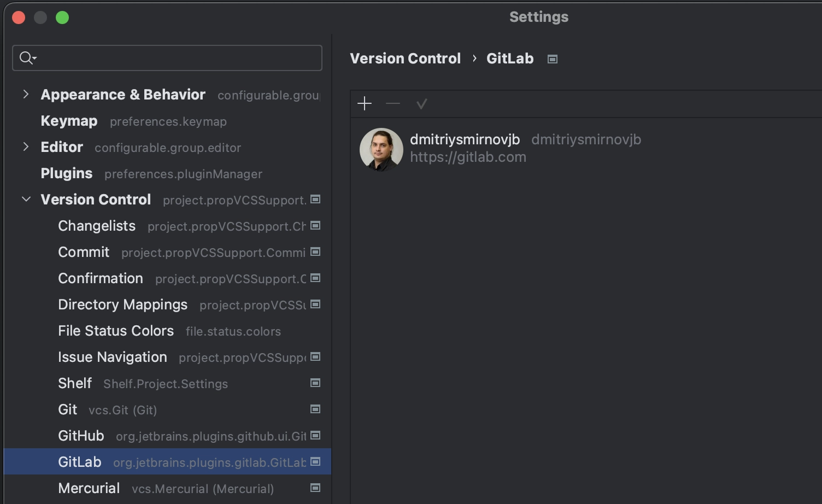The width and height of the screenshot is (822, 504).
Task: Click Version Control breadcrumb in header
Action: click(406, 58)
